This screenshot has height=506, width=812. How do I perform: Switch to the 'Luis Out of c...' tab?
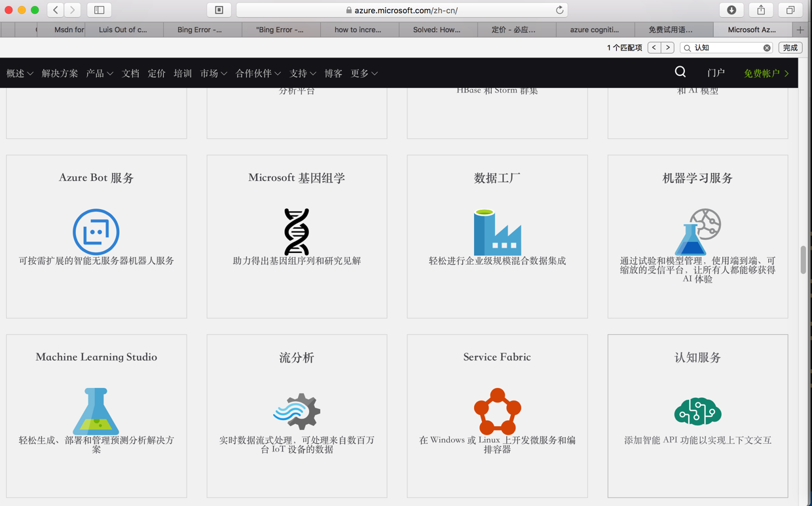123,29
